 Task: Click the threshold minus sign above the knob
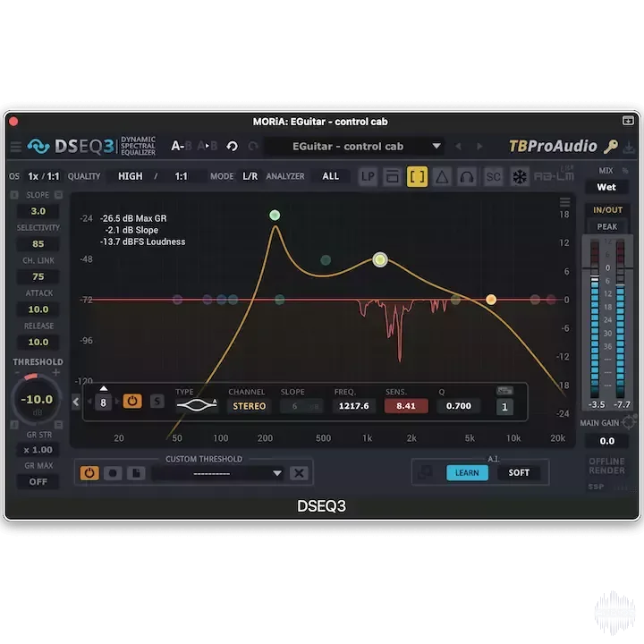(17, 372)
